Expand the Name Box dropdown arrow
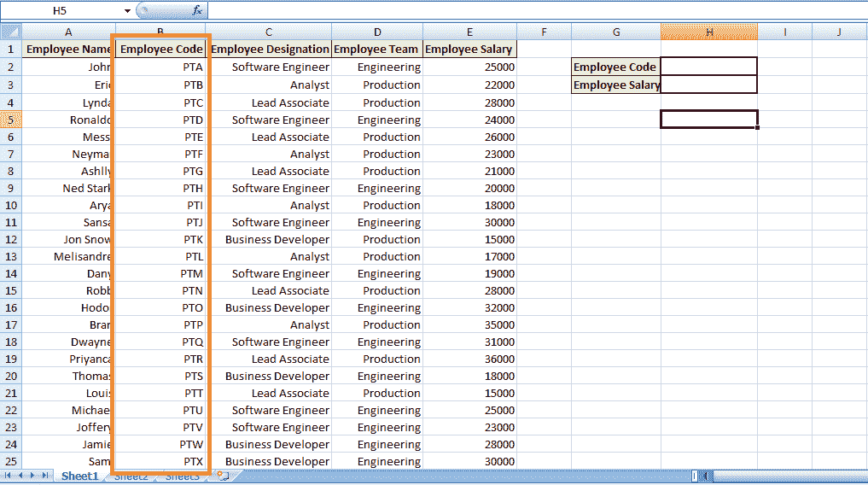This screenshot has width=868, height=485. 127,10
